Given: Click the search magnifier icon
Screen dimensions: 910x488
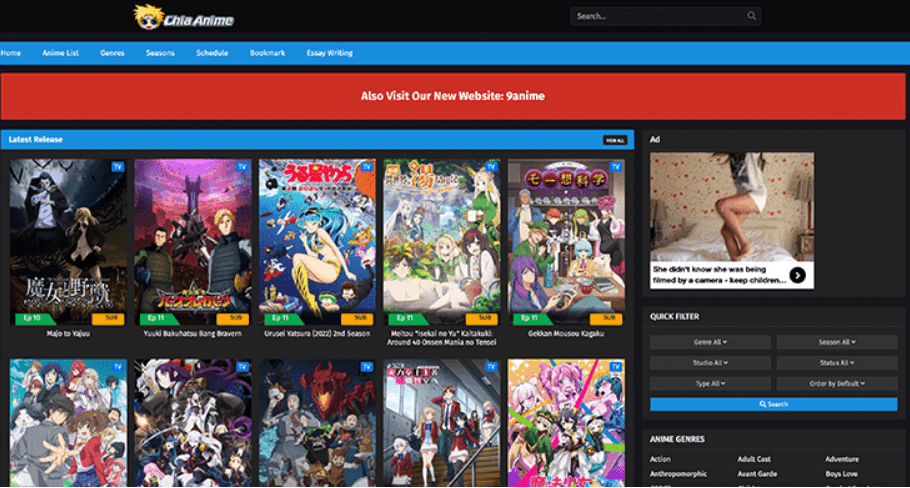Looking at the screenshot, I should (x=752, y=16).
